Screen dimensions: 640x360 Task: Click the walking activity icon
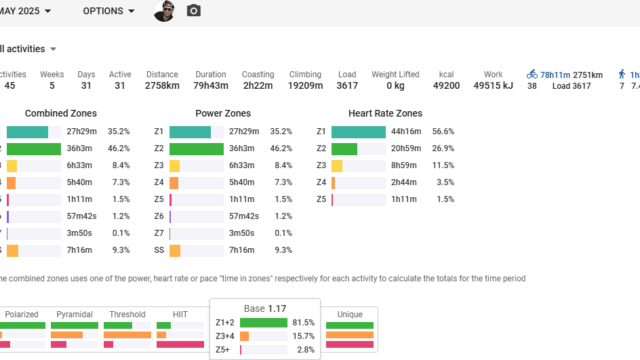click(622, 74)
